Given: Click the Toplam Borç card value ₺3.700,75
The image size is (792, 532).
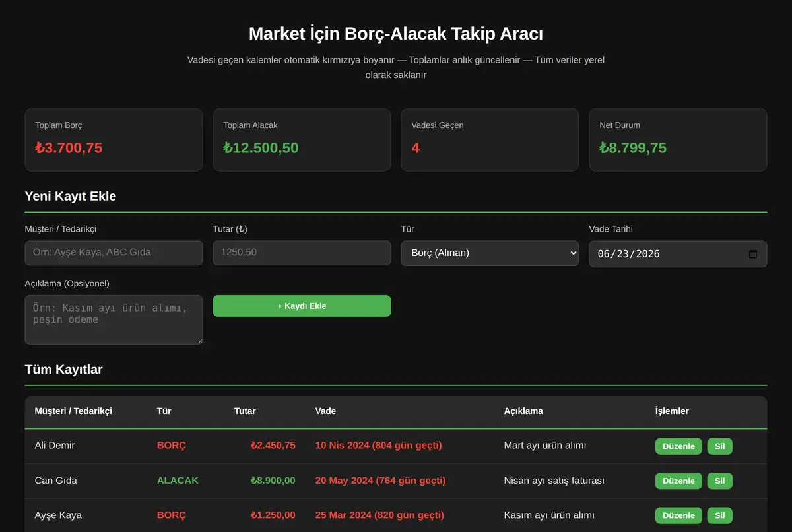Looking at the screenshot, I should [69, 148].
